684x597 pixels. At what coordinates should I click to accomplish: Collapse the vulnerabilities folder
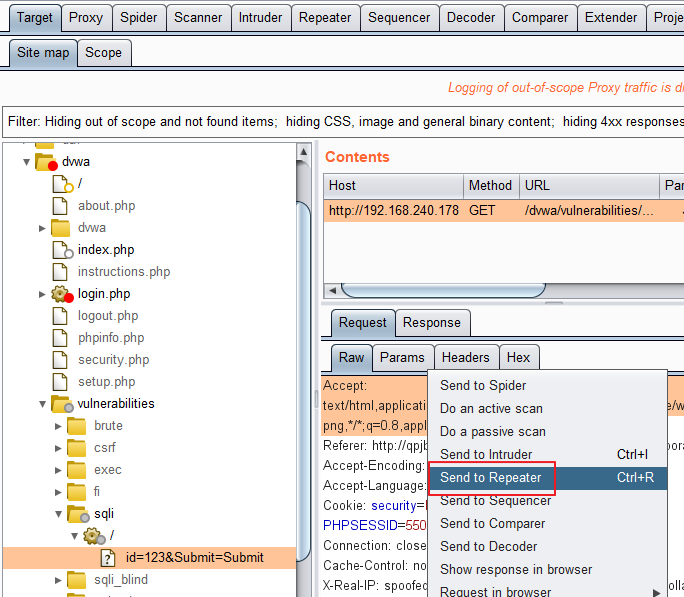click(42, 404)
